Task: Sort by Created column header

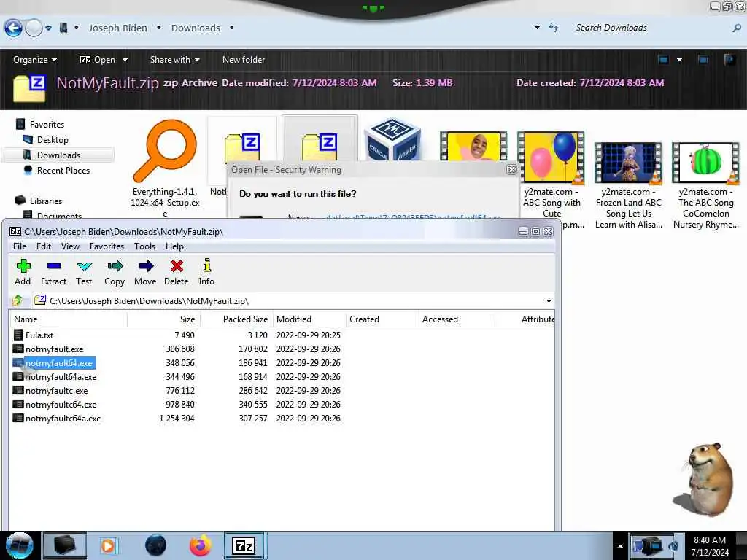Action: pyautogui.click(x=382, y=319)
